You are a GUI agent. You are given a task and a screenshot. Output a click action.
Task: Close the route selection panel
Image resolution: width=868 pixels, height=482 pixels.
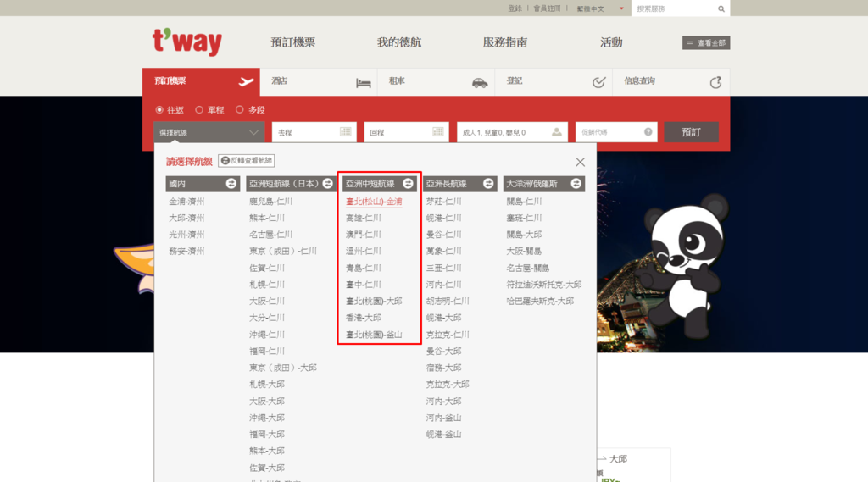point(580,162)
